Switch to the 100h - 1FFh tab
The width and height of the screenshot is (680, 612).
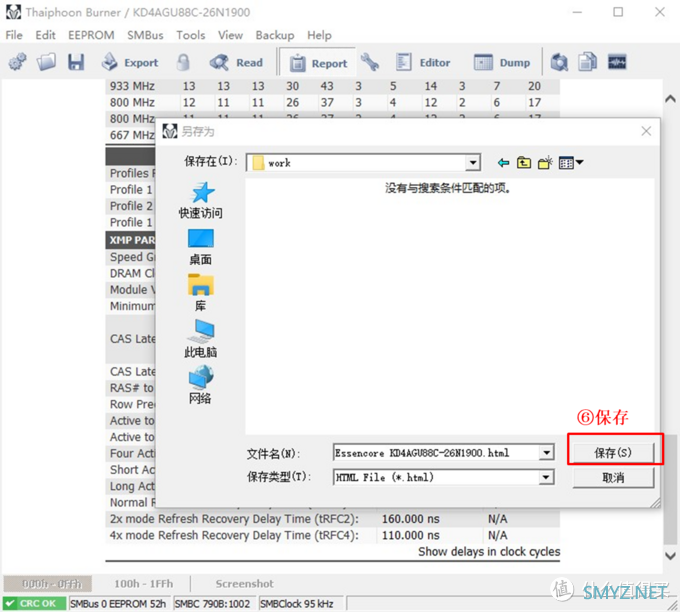pos(144,584)
